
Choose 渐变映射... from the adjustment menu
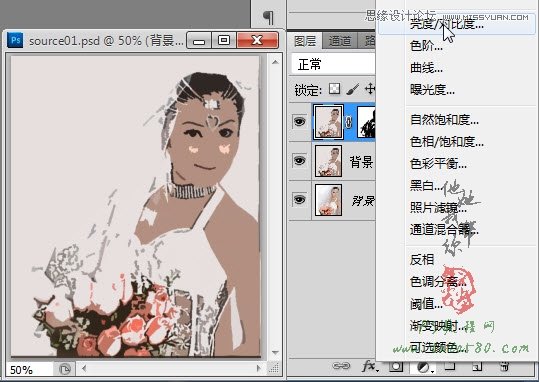(438, 326)
